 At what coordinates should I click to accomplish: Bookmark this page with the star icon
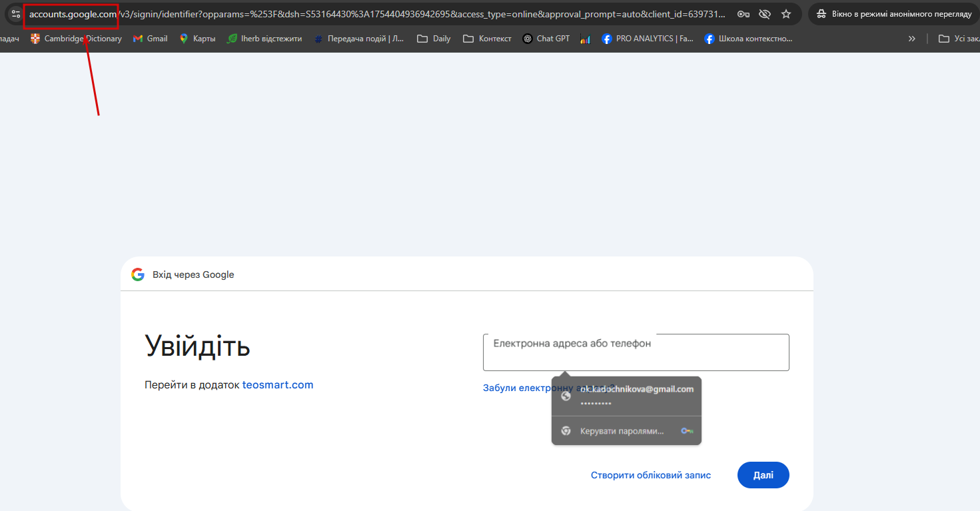[786, 14]
